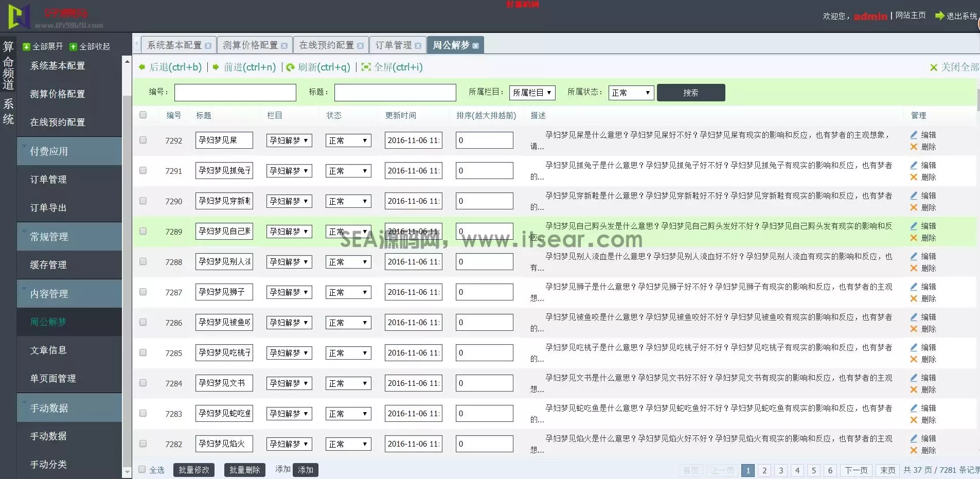Check the checkbox for row 7291
Screen dimensions: 980x479
(x=143, y=170)
